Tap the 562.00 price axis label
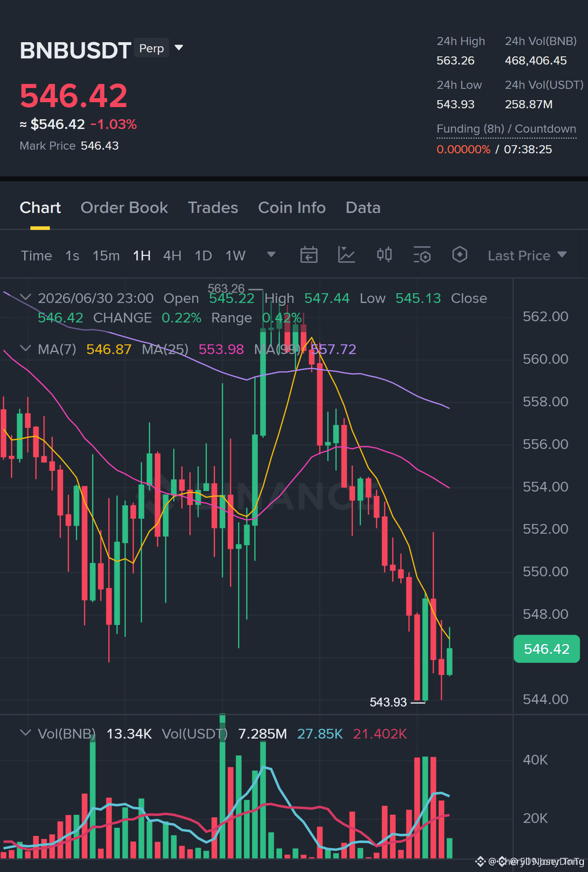588x872 pixels. point(545,316)
